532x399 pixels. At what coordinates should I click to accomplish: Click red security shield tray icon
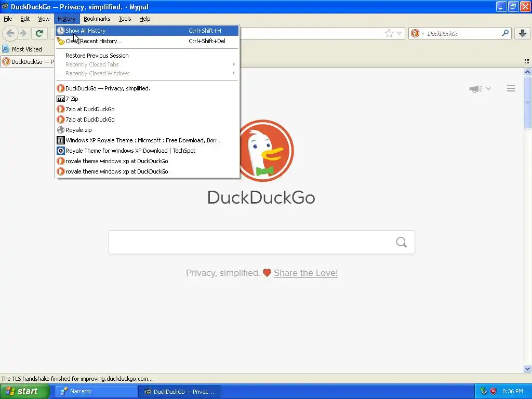pos(494,392)
